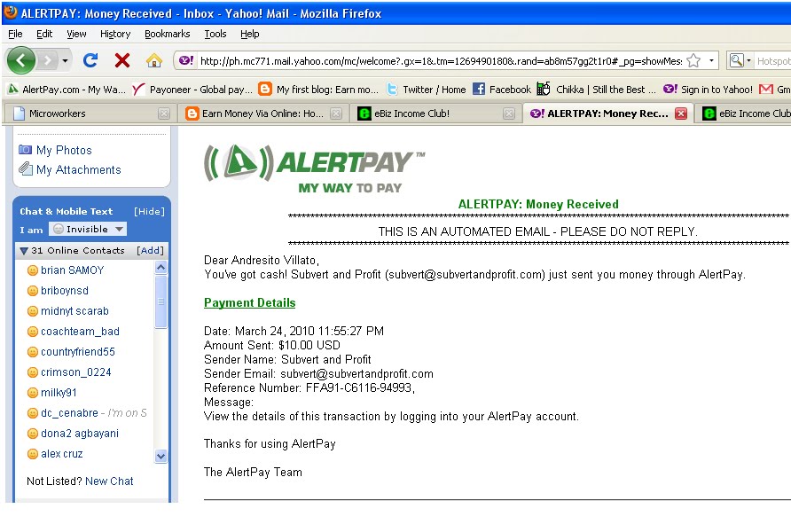Open Sign in to Yahoo! bookmark
This screenshot has width=791, height=532.
point(708,90)
